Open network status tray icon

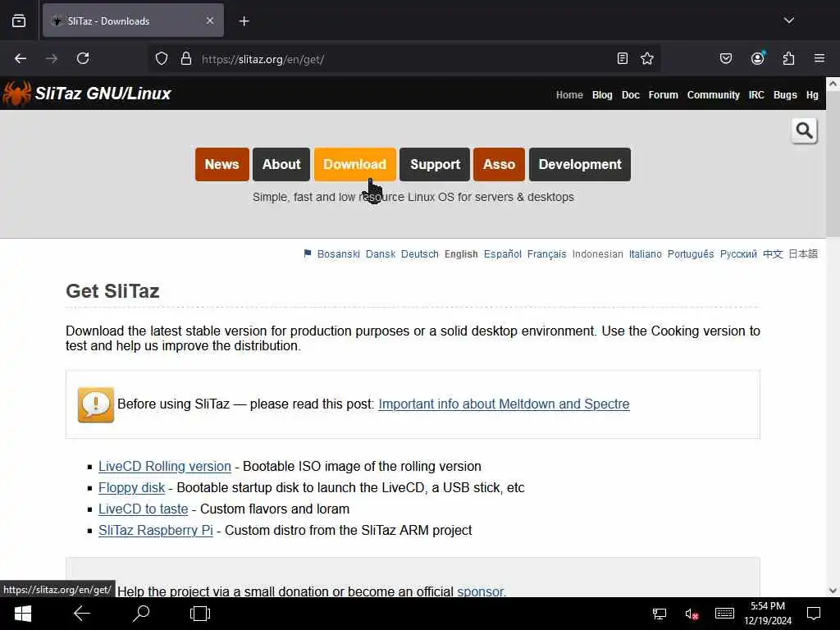[659, 614]
